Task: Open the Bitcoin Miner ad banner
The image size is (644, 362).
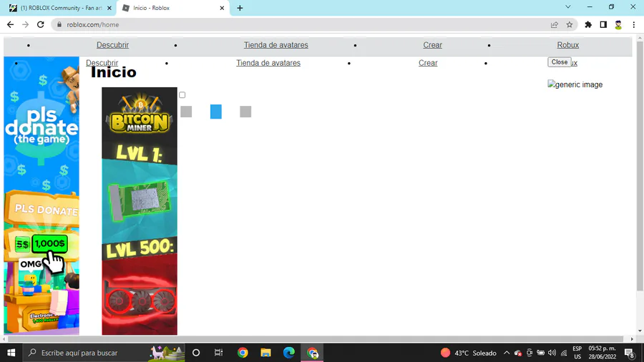Action: pyautogui.click(x=140, y=211)
